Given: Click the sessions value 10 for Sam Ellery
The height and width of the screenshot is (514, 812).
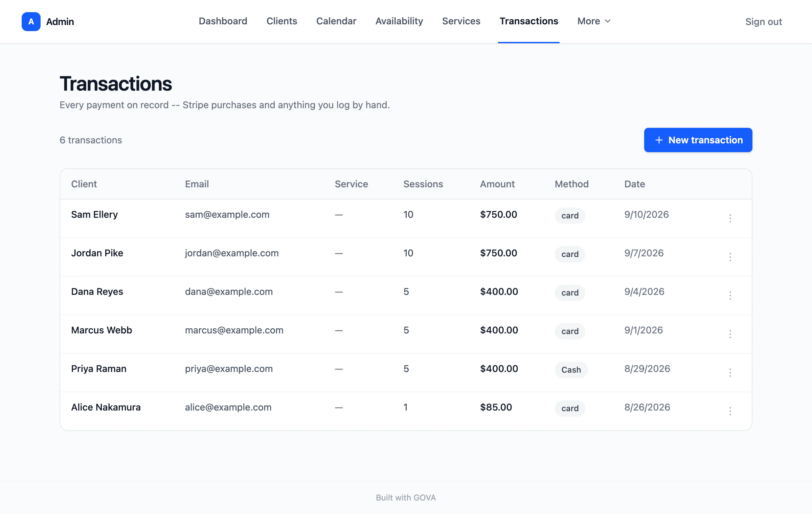Looking at the screenshot, I should (x=408, y=214).
